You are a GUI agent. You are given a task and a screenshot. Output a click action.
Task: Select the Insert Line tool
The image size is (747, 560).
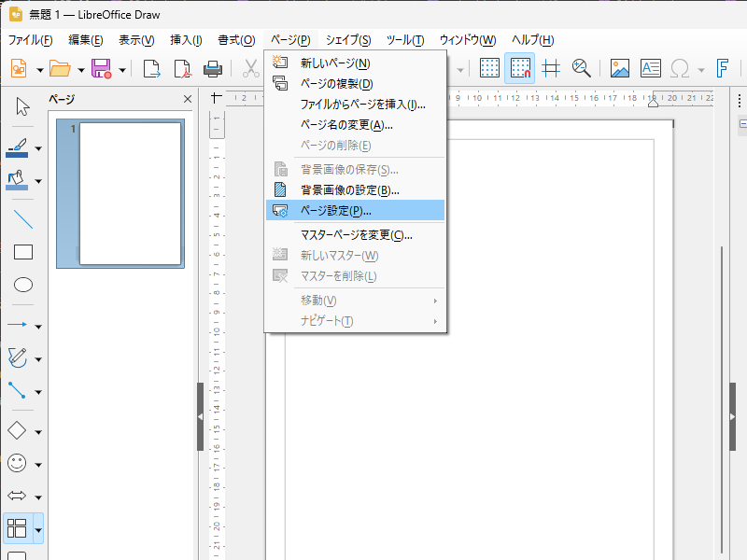click(22, 219)
